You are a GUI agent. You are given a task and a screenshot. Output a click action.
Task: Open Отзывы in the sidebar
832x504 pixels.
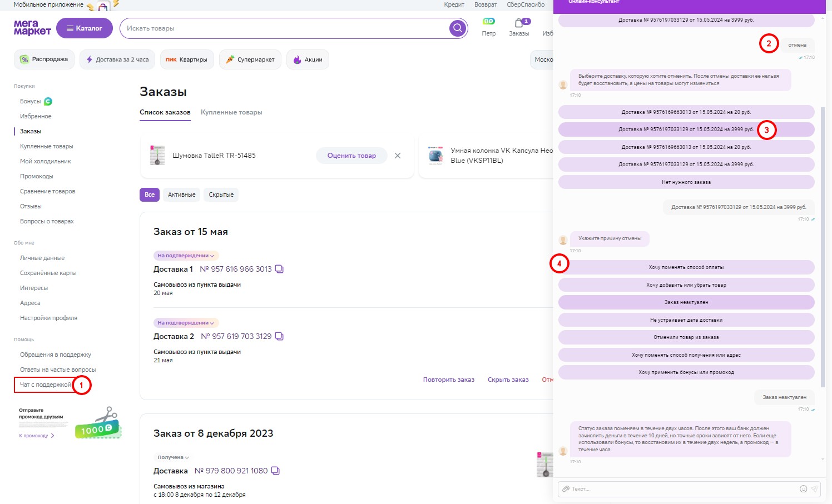coord(31,206)
